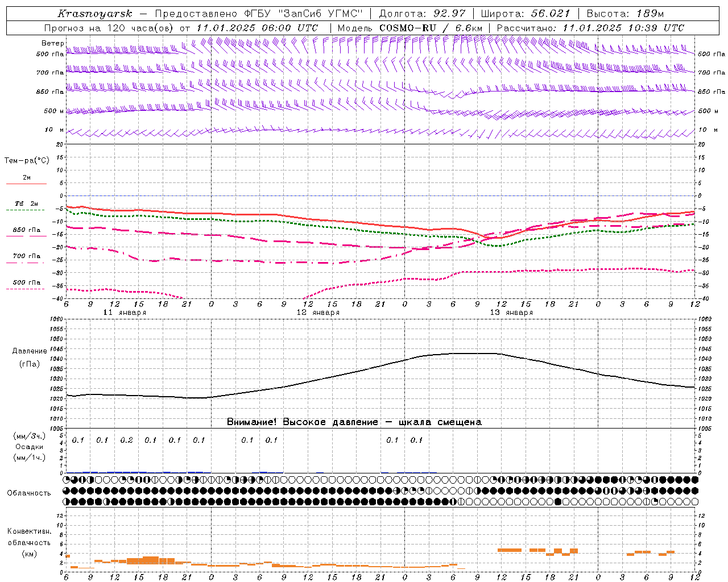Click the '0.2' precipitation value
This screenshot has width=728, height=582.
click(126, 440)
